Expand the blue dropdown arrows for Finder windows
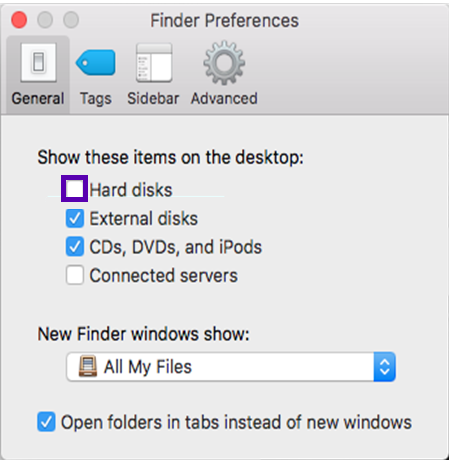Viewport: 449px width, 460px height. coord(385,366)
